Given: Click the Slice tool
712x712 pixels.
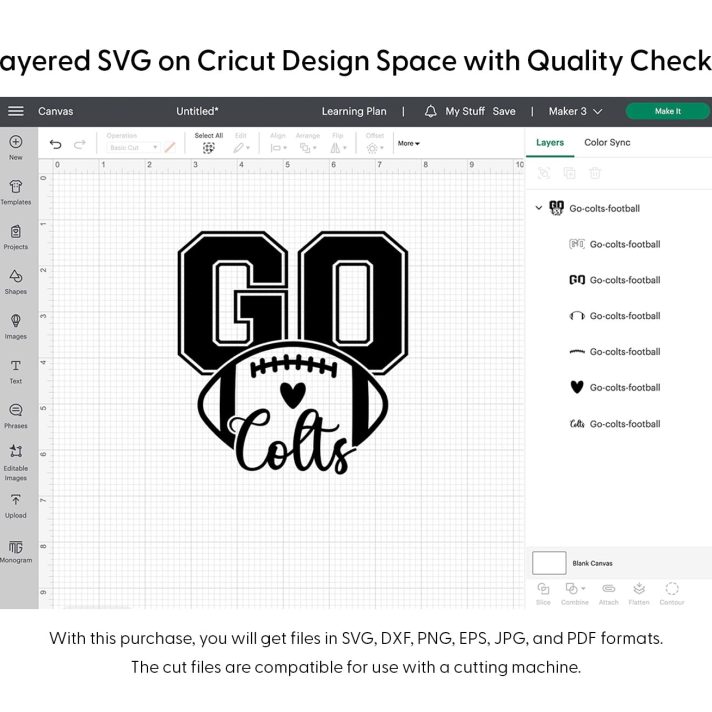Looking at the screenshot, I should [543, 594].
